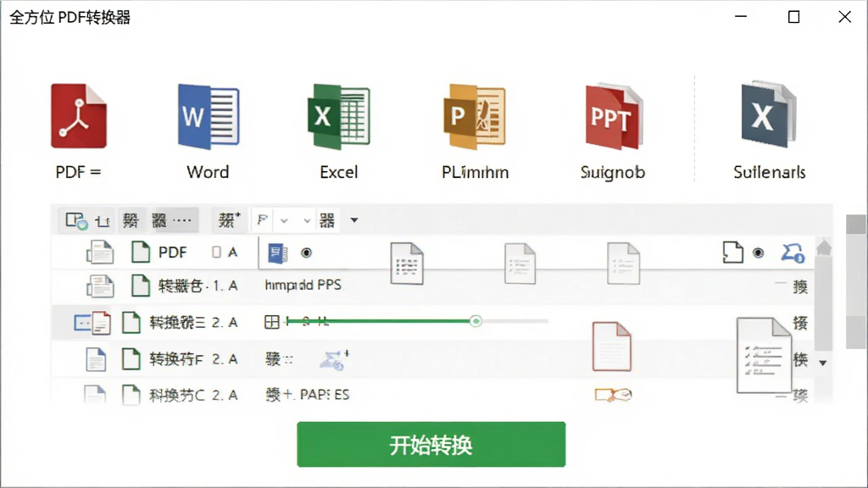Click the list up arrow at top right
Viewport: 868px width, 488px height.
[824, 247]
